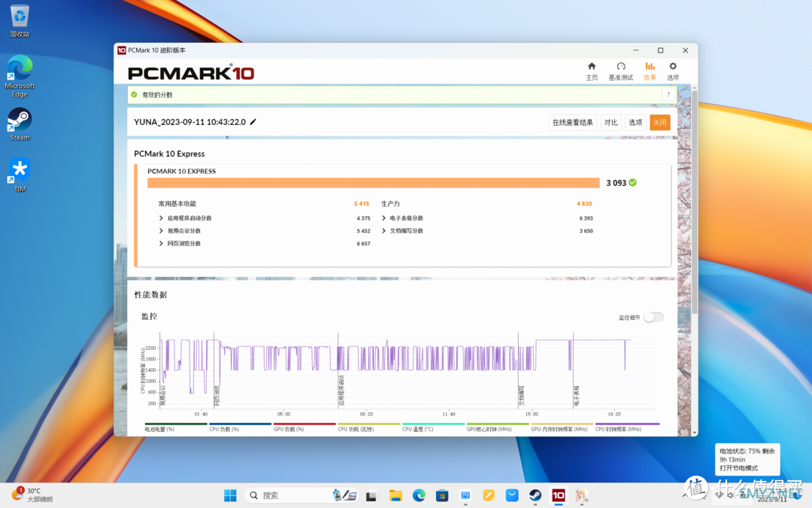Switch to the 结果 results tab
Image resolution: width=812 pixels, height=508 pixels.
[x=650, y=71]
